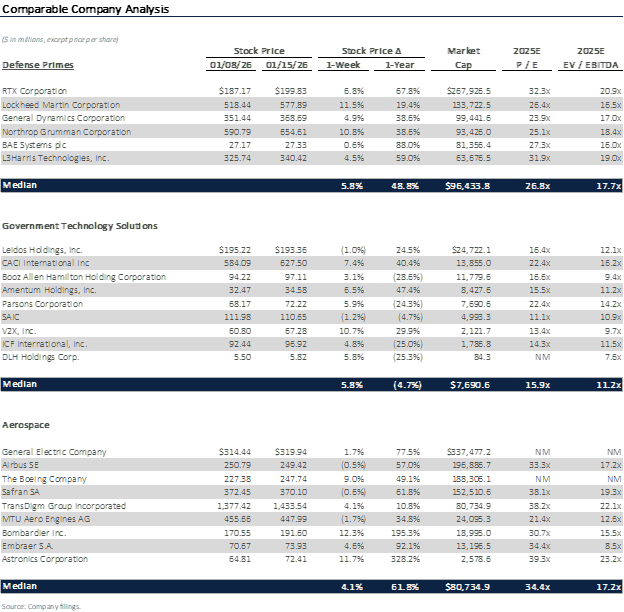
Task: Click the Defense Primes section heading
Action: click(37, 65)
